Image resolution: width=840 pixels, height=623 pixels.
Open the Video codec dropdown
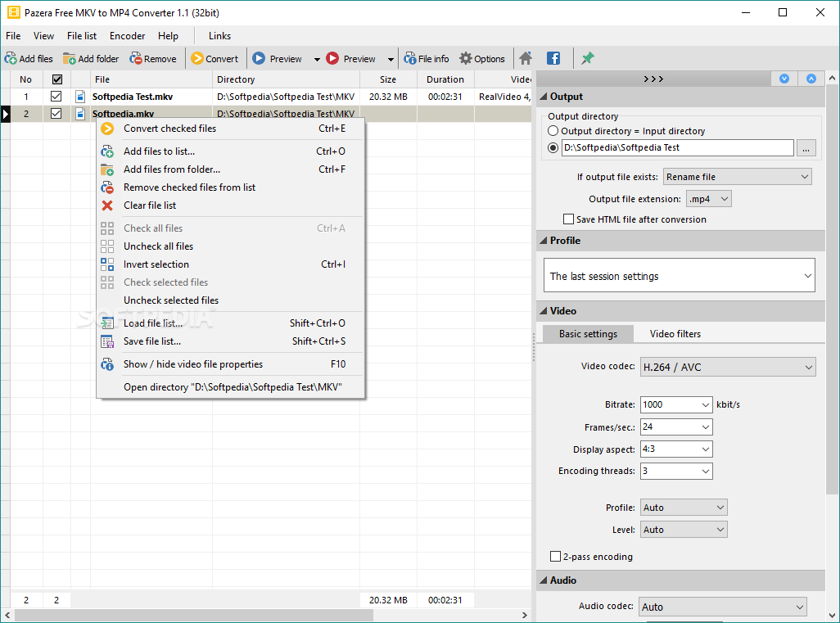pyautogui.click(x=728, y=367)
